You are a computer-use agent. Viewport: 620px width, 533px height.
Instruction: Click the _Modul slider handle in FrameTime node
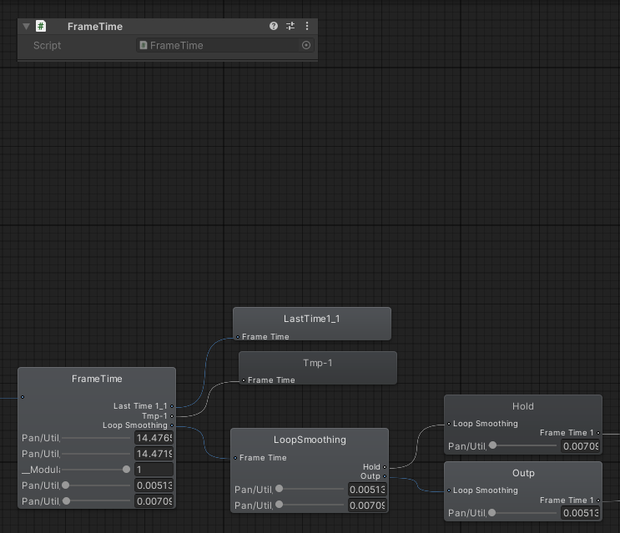126,469
